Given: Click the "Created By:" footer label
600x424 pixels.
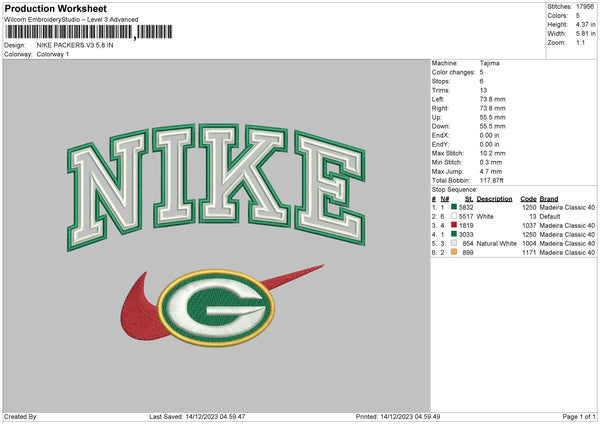Looking at the screenshot, I should pyautogui.click(x=21, y=417).
